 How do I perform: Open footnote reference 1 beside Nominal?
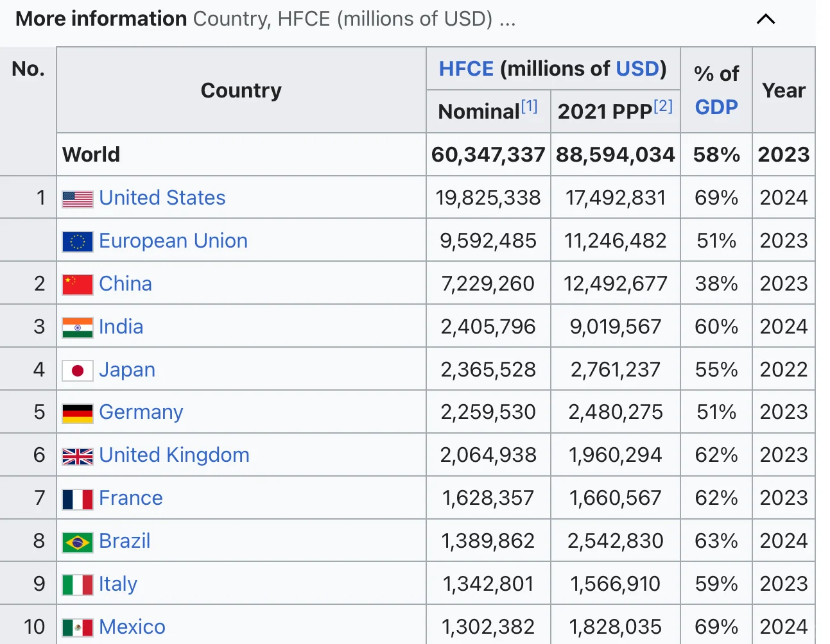530,106
